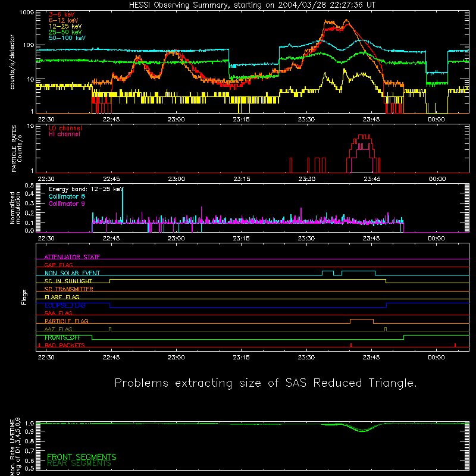Click the HESSI Observing Summary title text
The width and height of the screenshot is (476, 476).
[252, 5]
